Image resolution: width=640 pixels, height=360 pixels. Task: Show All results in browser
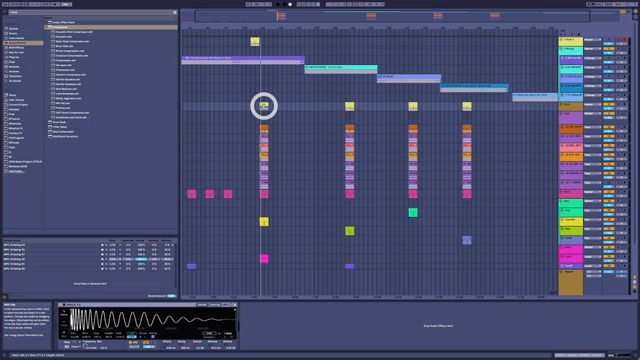point(15,81)
